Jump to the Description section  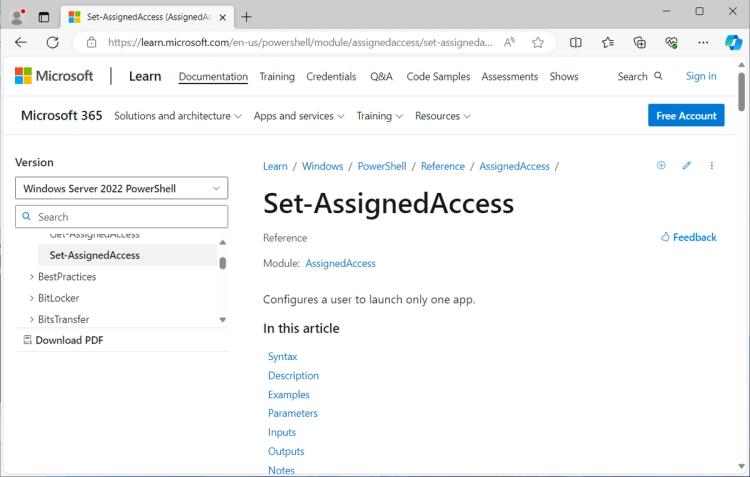click(x=293, y=376)
